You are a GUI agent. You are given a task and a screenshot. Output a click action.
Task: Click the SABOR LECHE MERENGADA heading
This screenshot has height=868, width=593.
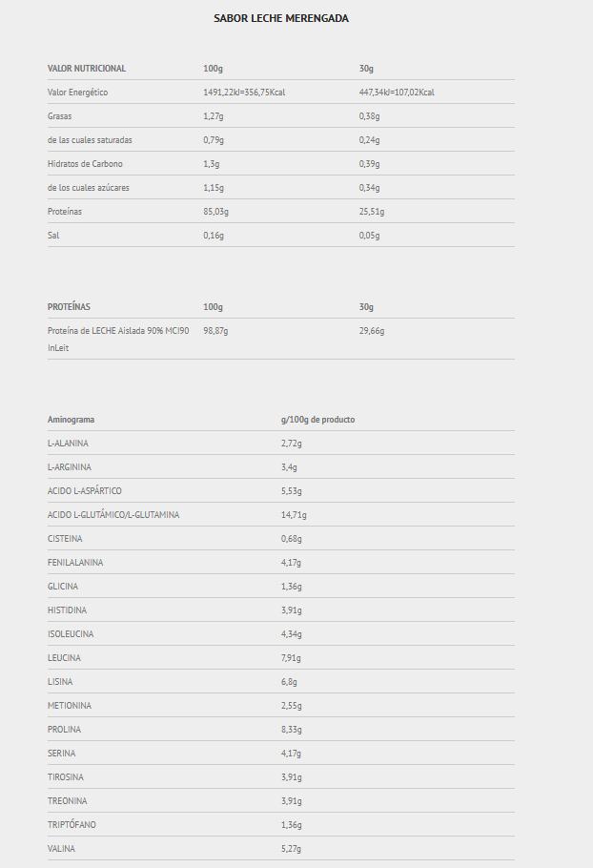(281, 18)
